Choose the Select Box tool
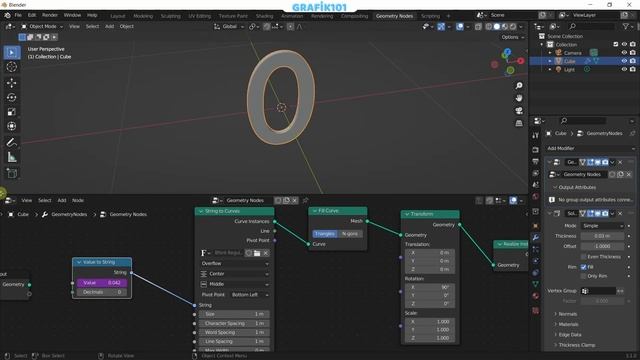This screenshot has width=640, height=360. point(11,53)
